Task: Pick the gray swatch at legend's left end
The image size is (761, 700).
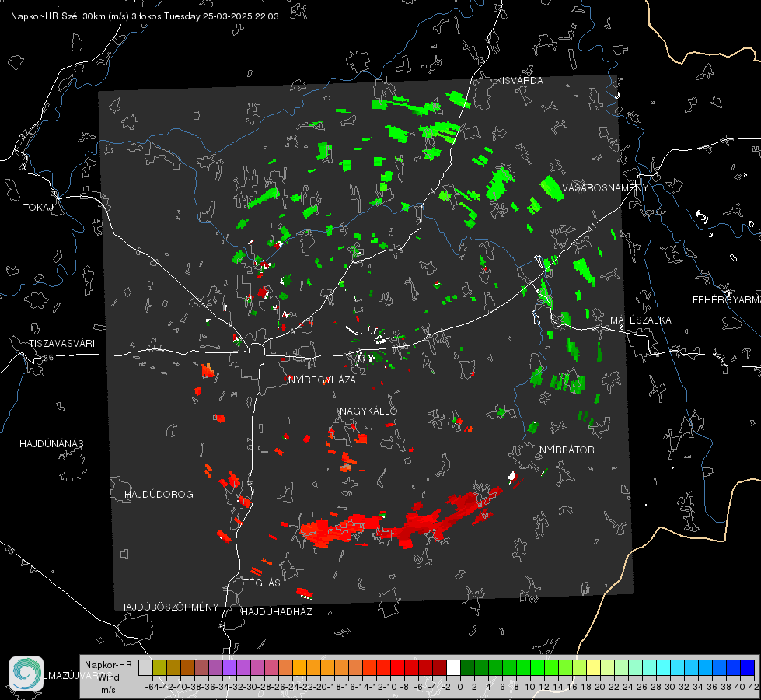Action: point(145,667)
